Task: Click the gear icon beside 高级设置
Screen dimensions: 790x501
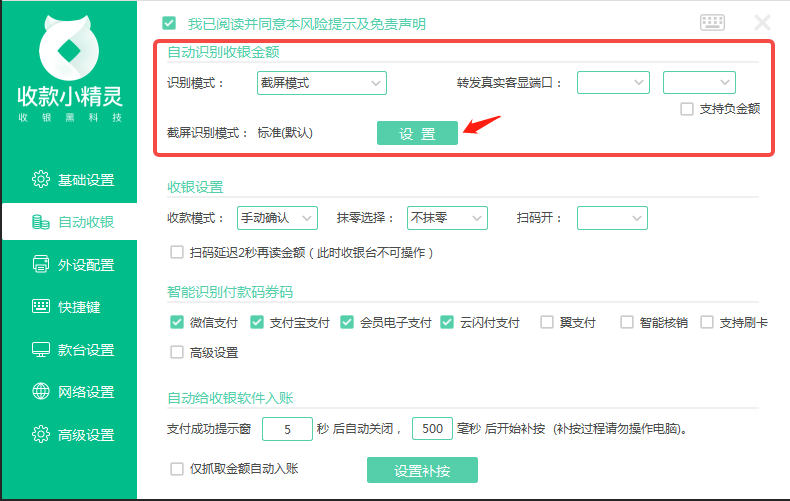Action: coord(41,434)
